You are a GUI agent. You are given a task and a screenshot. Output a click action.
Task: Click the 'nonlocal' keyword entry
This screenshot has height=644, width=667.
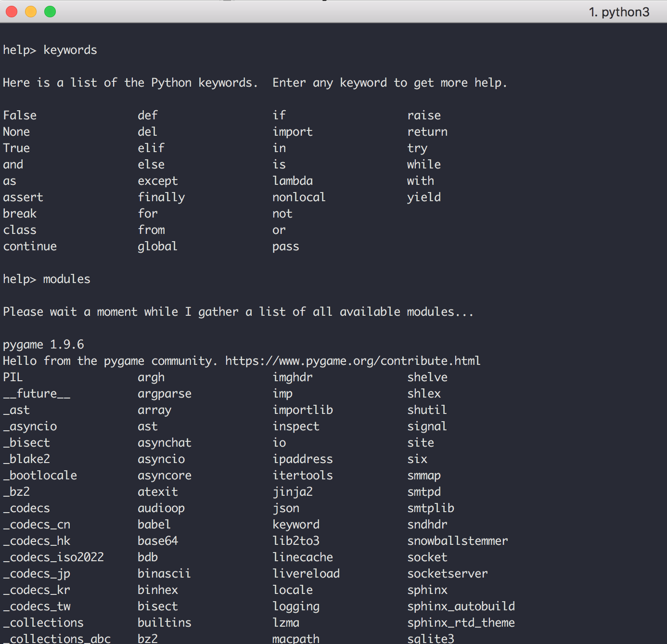point(299,197)
